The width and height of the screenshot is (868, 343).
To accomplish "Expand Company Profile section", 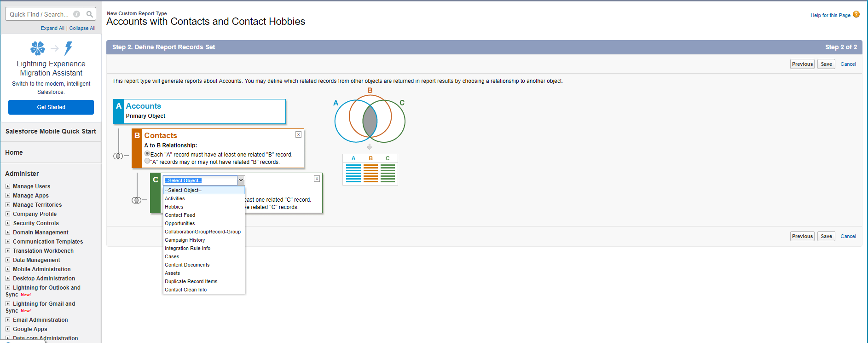I will pyautogui.click(x=7, y=214).
